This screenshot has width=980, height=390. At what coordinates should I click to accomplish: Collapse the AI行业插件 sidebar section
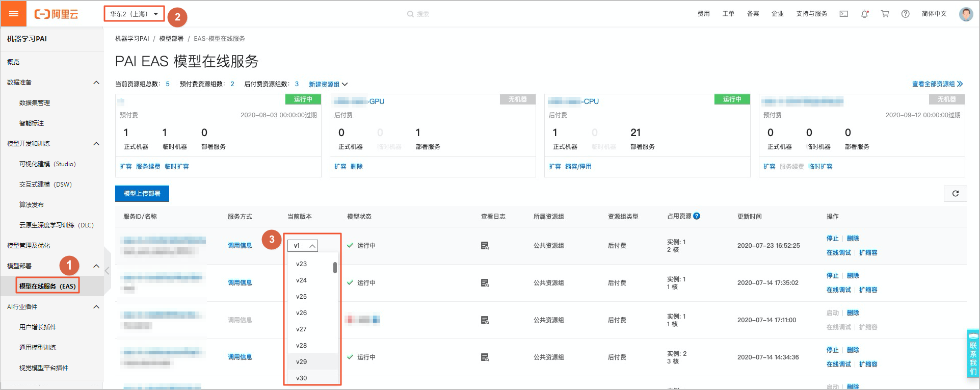pos(96,307)
